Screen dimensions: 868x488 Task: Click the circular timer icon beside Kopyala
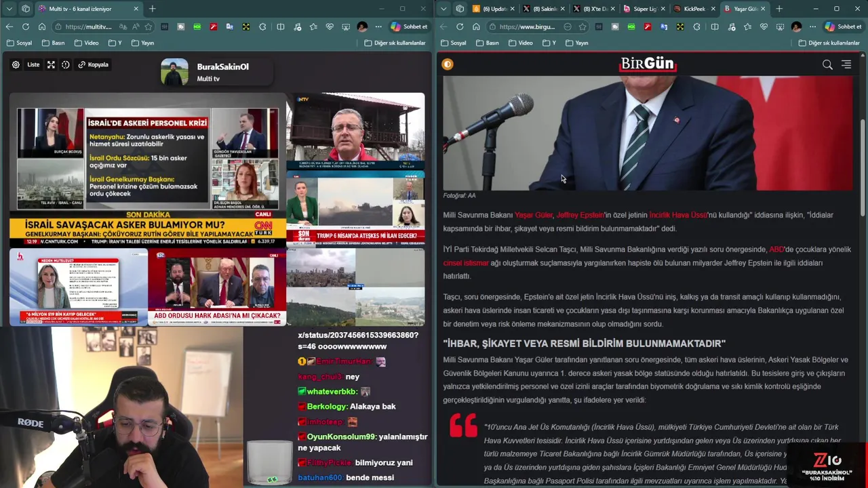tap(66, 64)
